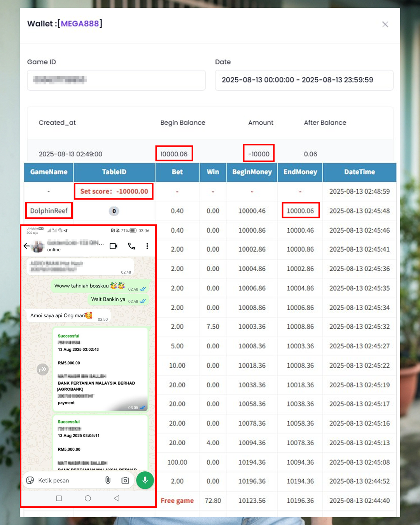Click the 'After Balance' column label
Screen dimensions: 420x525
pos(325,122)
